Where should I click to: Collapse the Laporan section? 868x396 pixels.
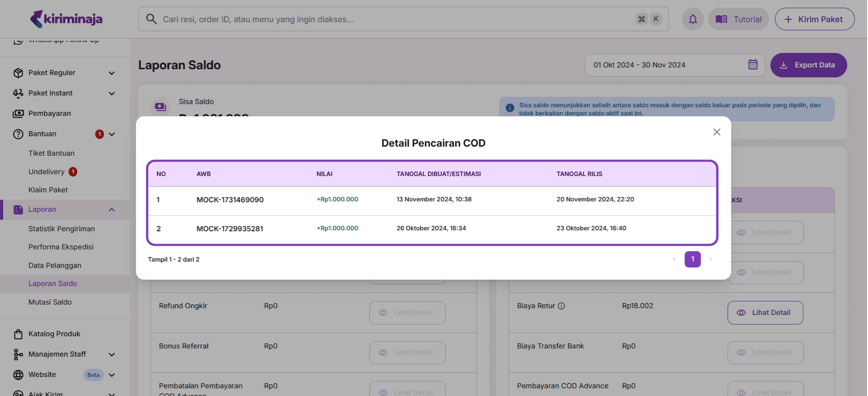[x=112, y=210]
